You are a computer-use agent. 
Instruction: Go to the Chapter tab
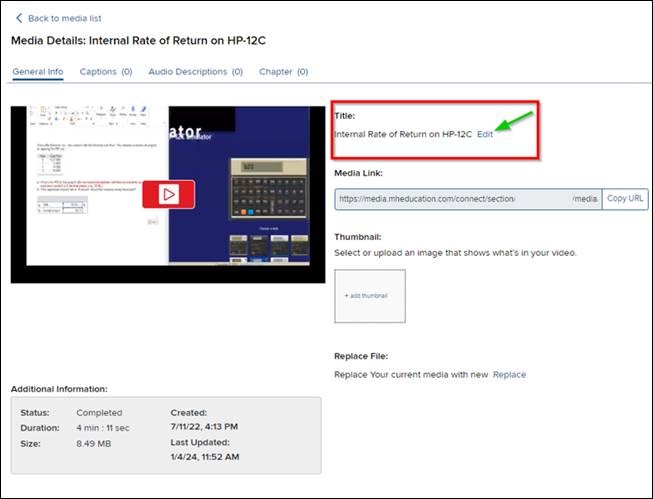coord(283,72)
